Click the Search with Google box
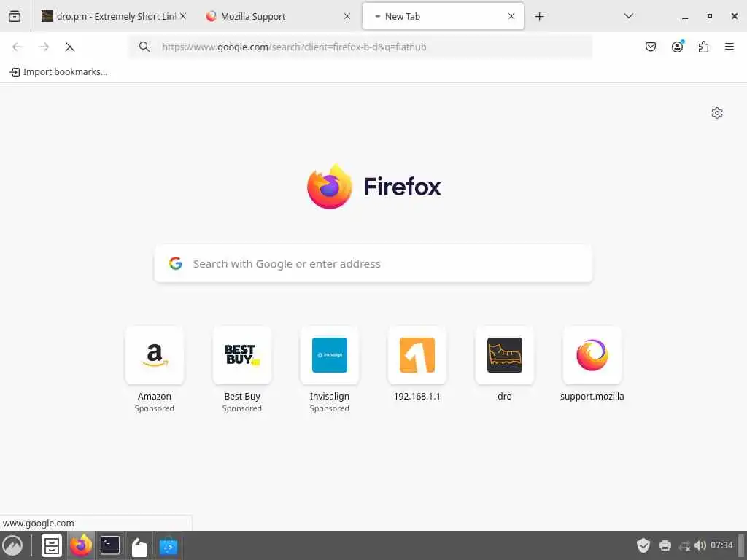This screenshot has width=747, height=560. 373,263
